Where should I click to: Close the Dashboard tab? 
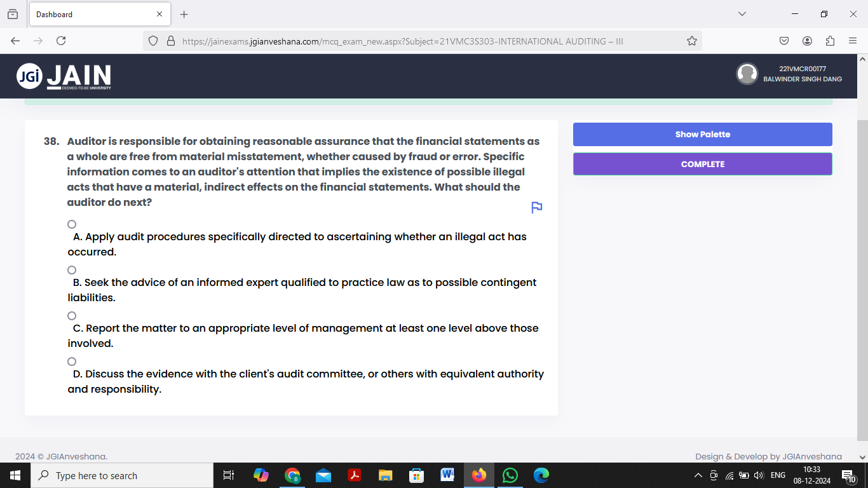(159, 14)
